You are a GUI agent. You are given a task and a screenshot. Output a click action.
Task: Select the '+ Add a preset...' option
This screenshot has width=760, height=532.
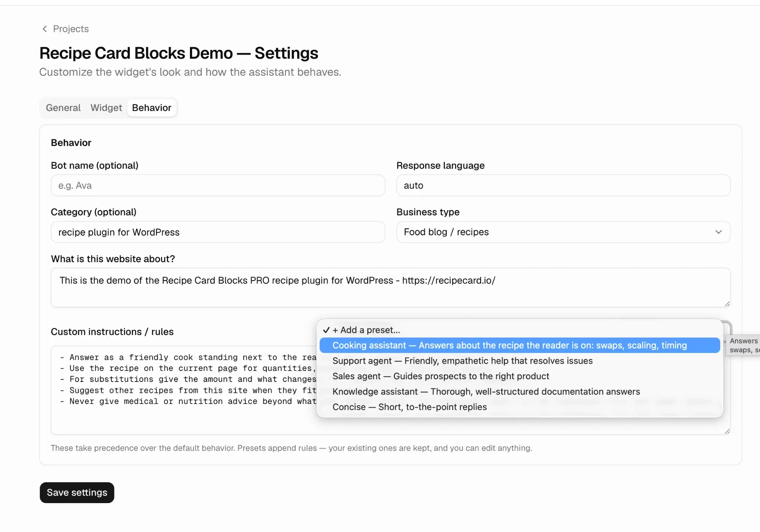tap(519, 330)
